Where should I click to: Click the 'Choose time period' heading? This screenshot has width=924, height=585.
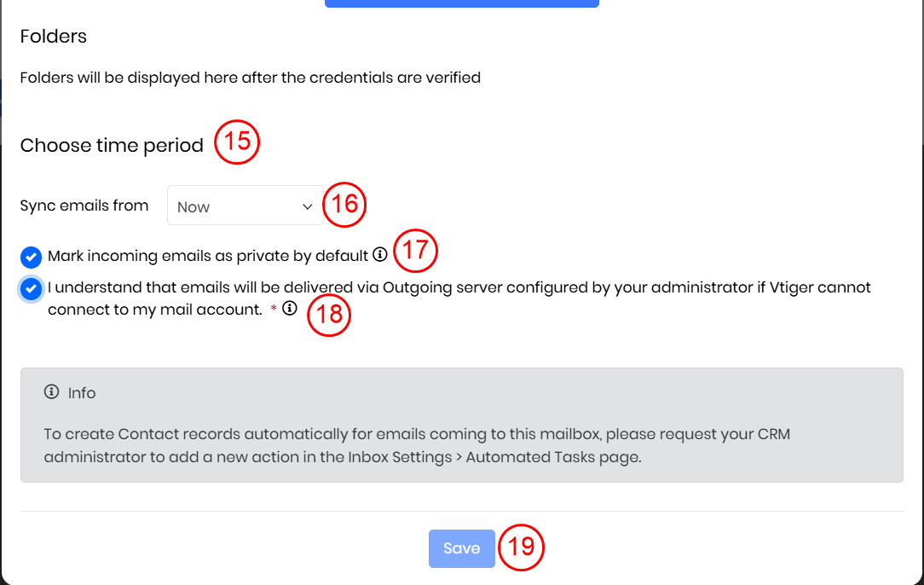tap(112, 146)
